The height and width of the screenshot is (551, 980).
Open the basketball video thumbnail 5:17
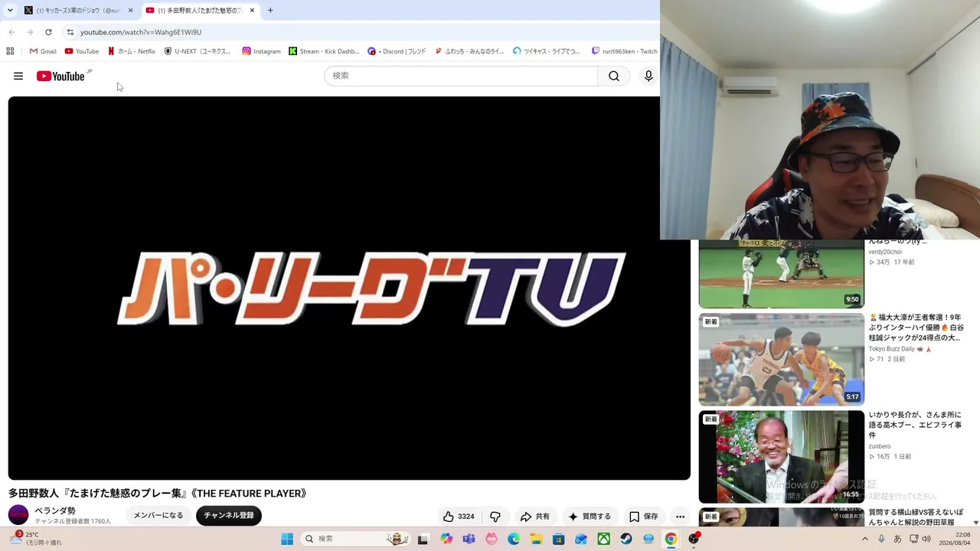click(781, 359)
